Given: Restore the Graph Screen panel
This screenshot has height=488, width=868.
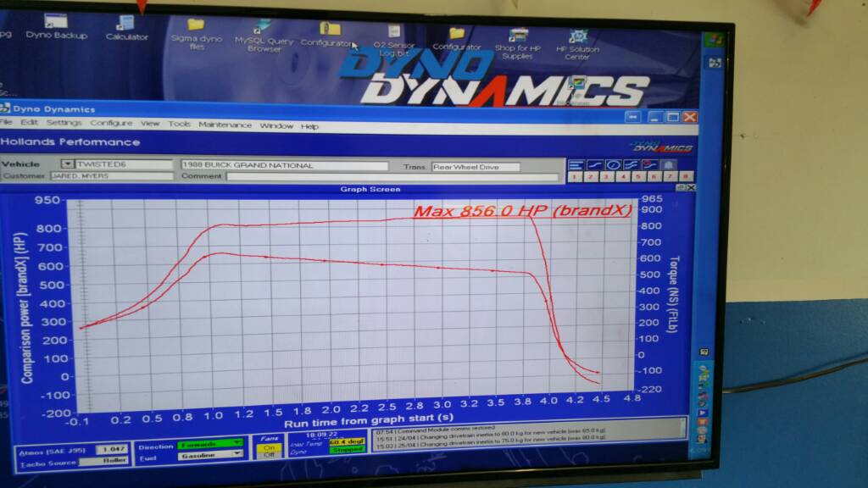Looking at the screenshot, I should 681,188.
